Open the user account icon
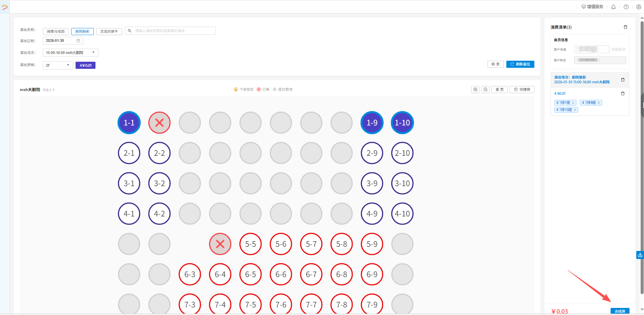This screenshot has height=315, width=644. click(639, 7)
